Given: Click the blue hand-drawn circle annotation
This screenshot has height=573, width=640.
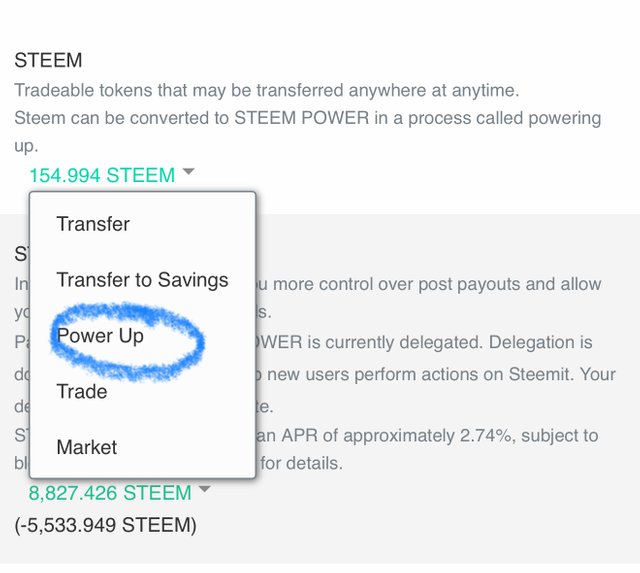Looking at the screenshot, I should tap(127, 341).
